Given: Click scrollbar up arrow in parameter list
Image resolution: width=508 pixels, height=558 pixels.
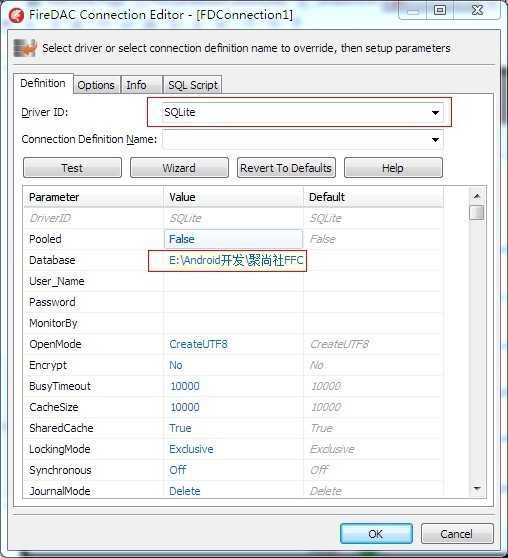Looking at the screenshot, I should point(477,196).
